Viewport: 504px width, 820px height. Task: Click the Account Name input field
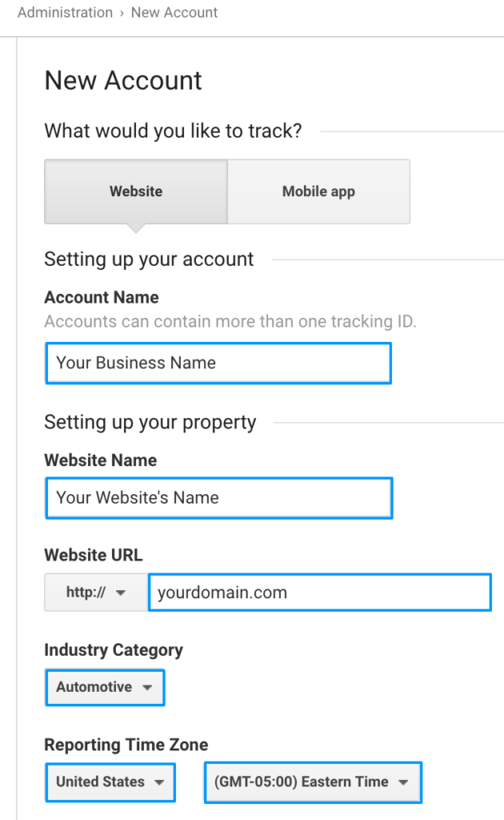point(218,363)
